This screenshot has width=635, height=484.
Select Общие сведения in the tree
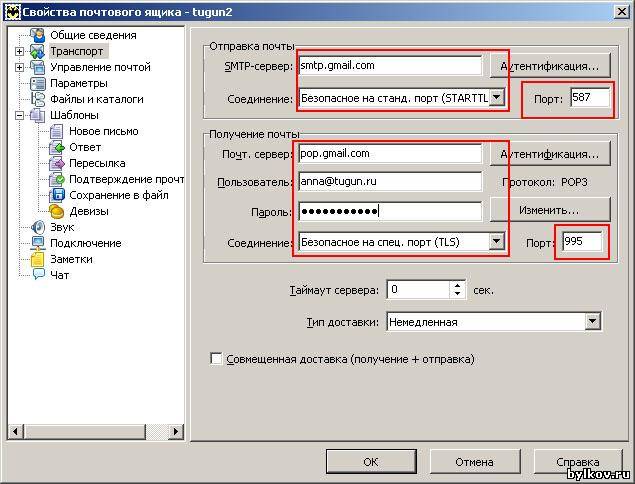click(x=93, y=35)
